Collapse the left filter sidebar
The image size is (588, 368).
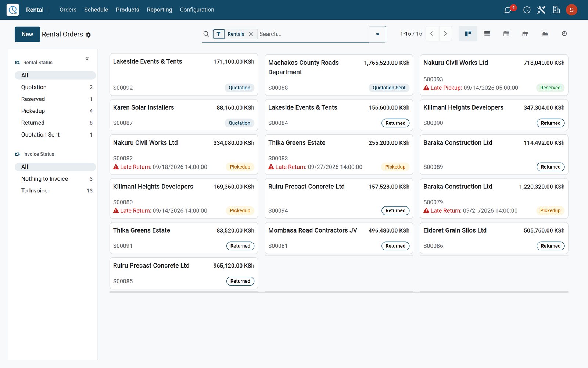tap(87, 59)
